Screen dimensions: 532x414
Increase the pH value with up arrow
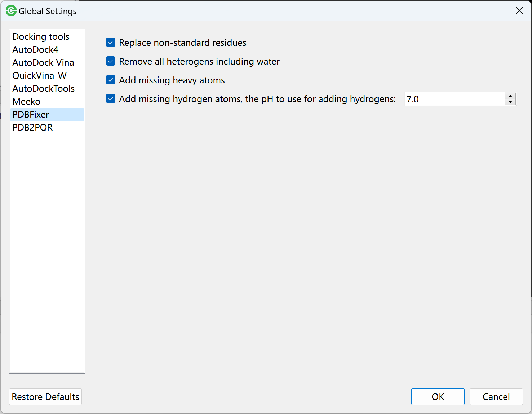[510, 96]
